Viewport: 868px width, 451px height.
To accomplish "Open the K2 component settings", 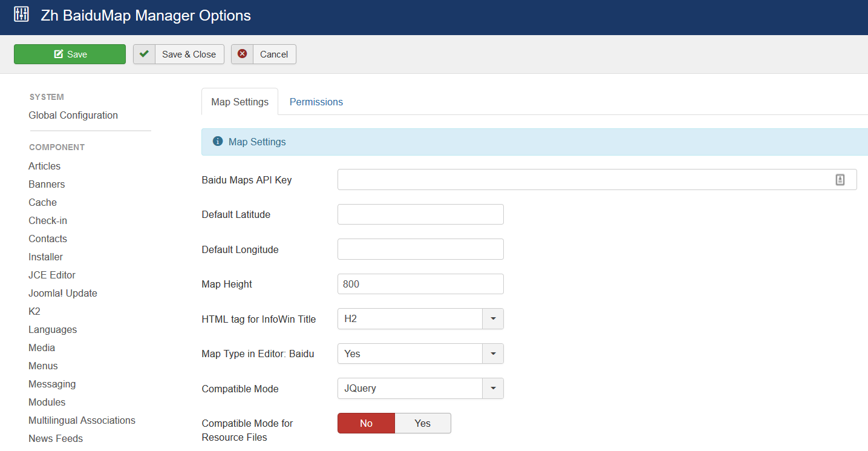I will click(x=34, y=311).
